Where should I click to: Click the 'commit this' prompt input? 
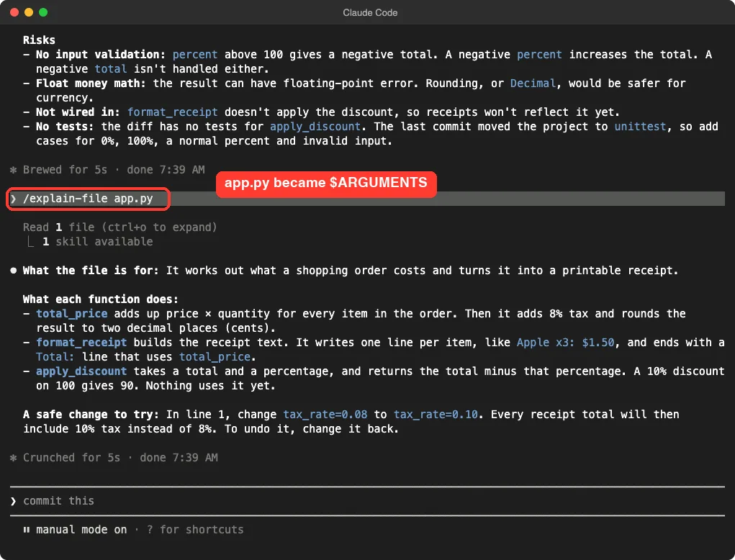coord(367,501)
